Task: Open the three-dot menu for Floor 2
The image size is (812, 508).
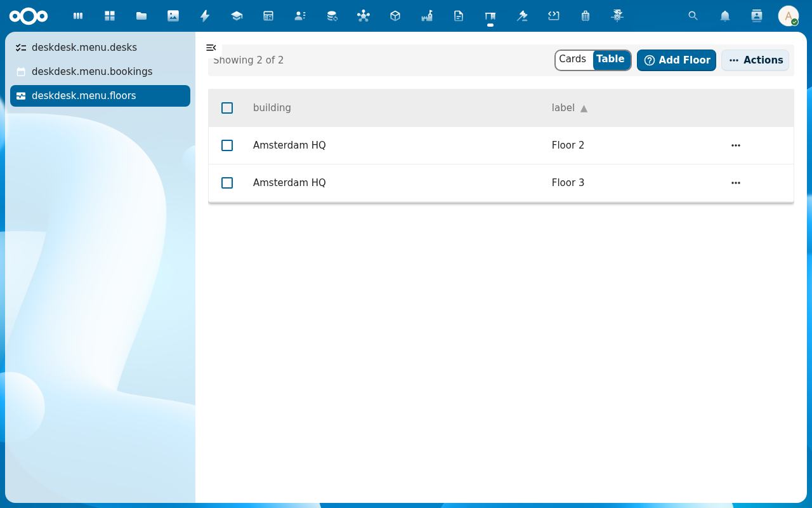Action: (x=736, y=145)
